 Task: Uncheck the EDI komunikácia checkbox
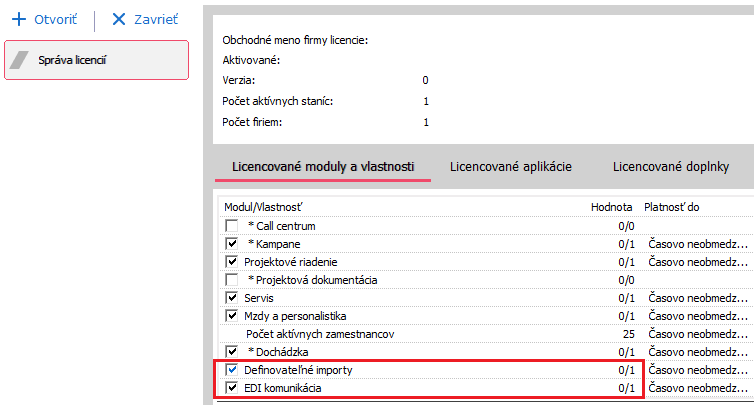(232, 388)
